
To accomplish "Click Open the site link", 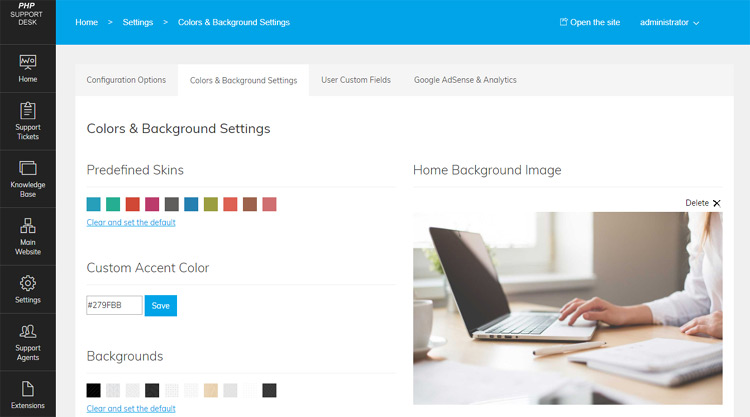I will [x=590, y=22].
